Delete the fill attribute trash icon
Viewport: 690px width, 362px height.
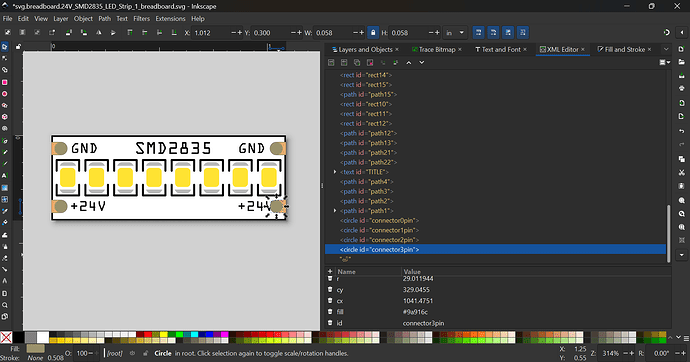point(330,312)
